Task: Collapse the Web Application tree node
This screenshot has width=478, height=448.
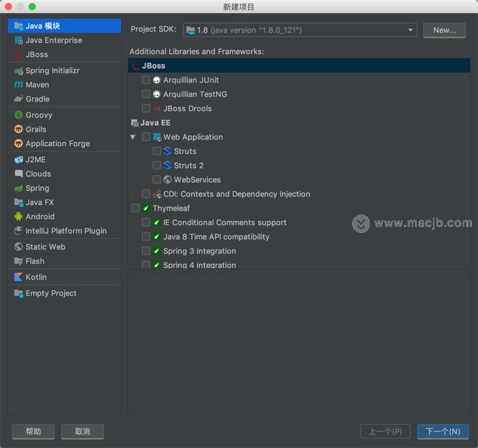Action: pos(133,137)
